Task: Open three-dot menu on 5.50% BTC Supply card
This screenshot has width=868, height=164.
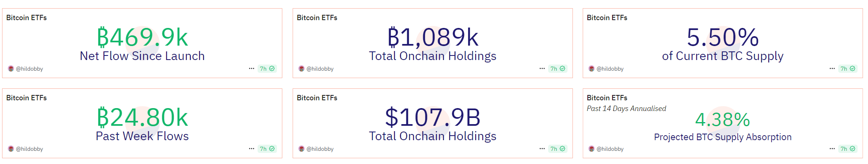Action: [832, 69]
